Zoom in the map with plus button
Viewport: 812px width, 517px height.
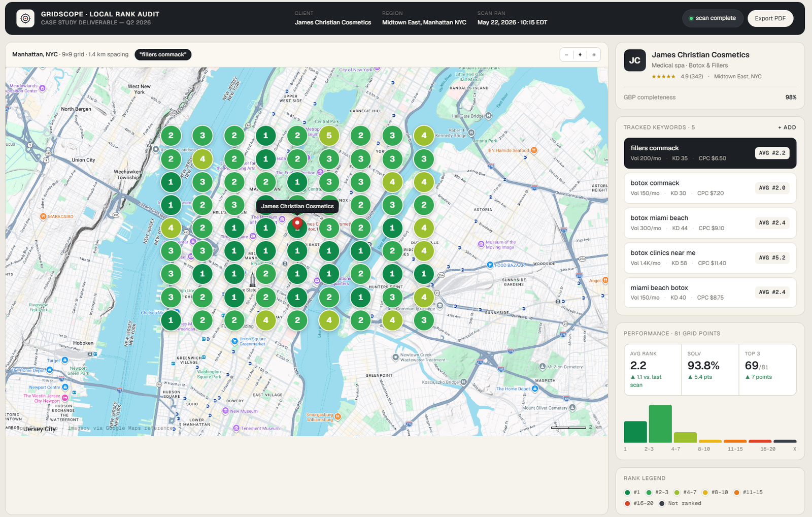594,55
